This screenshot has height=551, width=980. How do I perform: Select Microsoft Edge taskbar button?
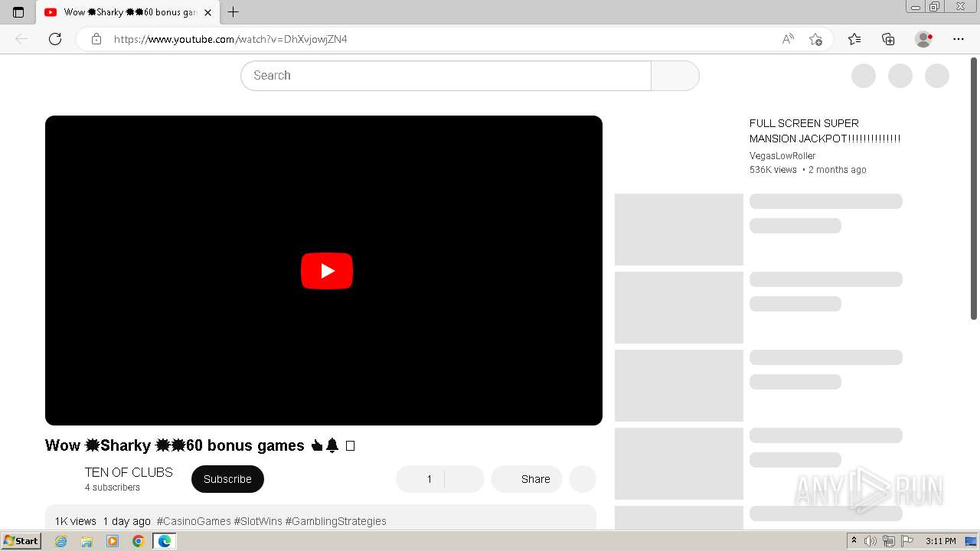pyautogui.click(x=164, y=541)
